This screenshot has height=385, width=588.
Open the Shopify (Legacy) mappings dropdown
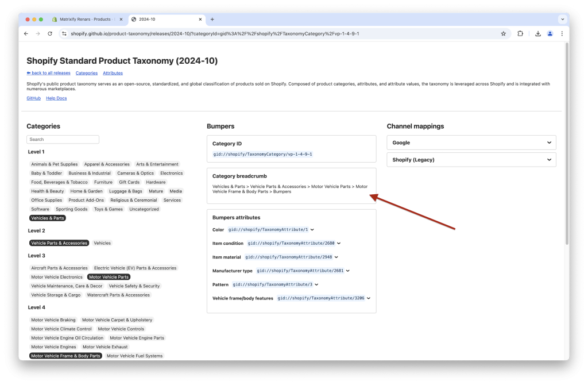pyautogui.click(x=471, y=159)
